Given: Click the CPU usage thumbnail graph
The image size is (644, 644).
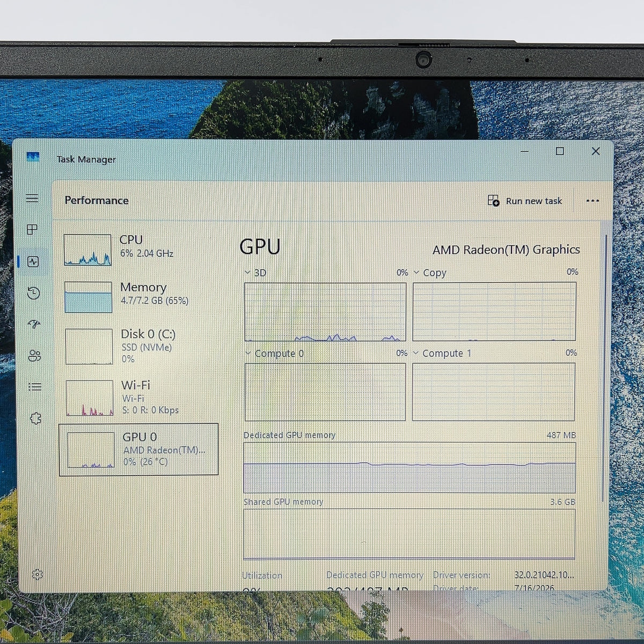Looking at the screenshot, I should coord(87,250).
